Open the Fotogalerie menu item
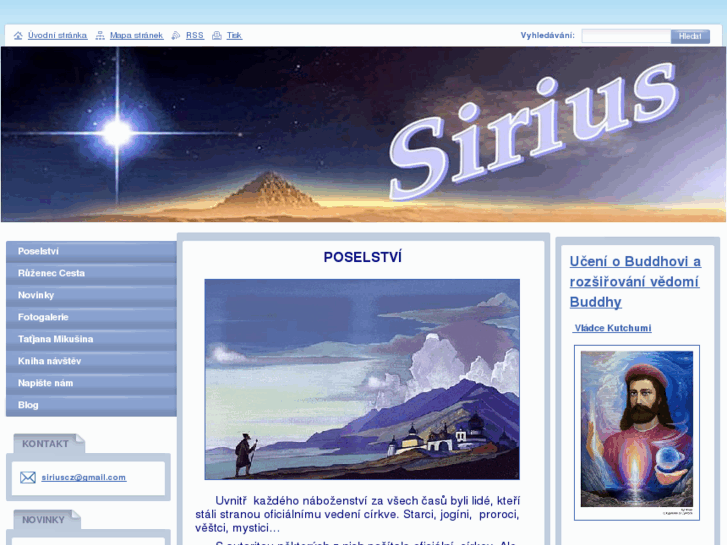727x545 pixels. [91, 318]
